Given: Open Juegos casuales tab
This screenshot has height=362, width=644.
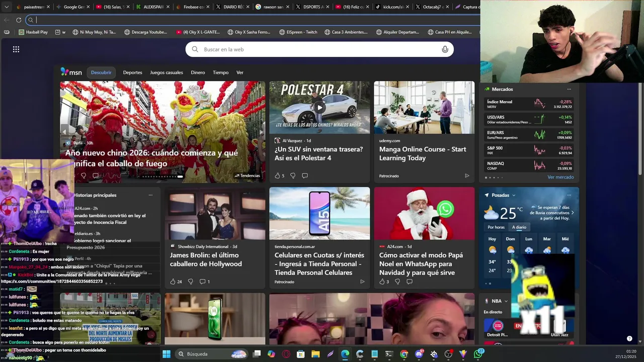Looking at the screenshot, I should click(167, 72).
